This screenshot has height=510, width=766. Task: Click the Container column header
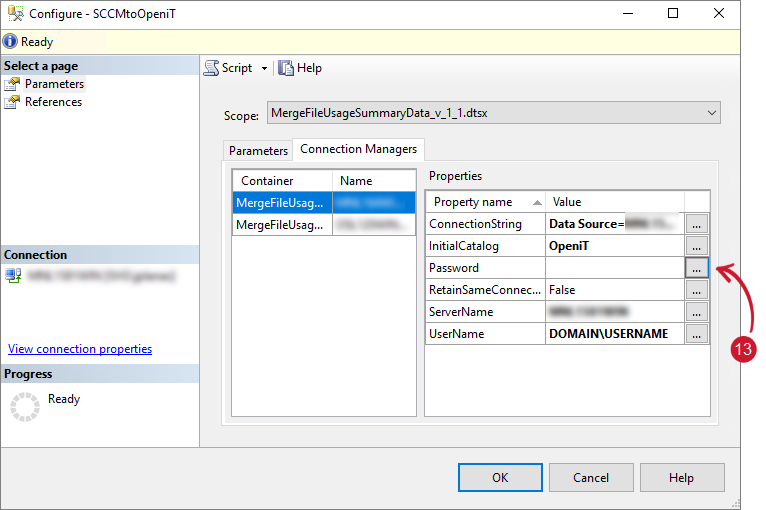[282, 181]
